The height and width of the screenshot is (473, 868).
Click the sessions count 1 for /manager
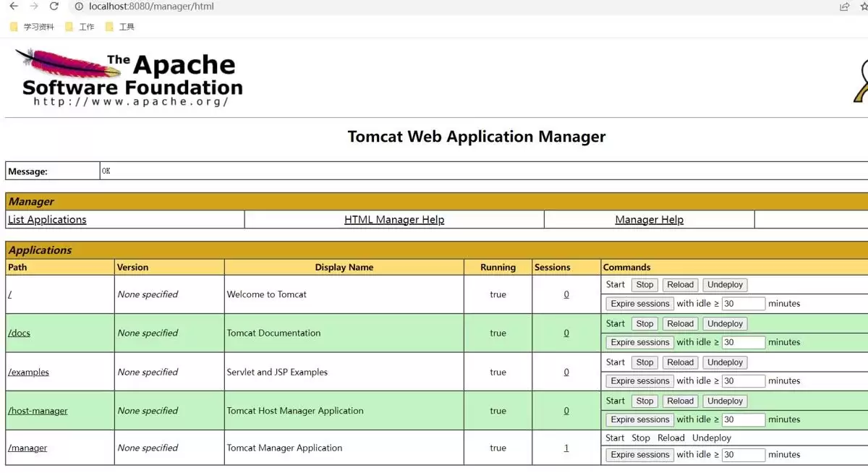point(566,448)
